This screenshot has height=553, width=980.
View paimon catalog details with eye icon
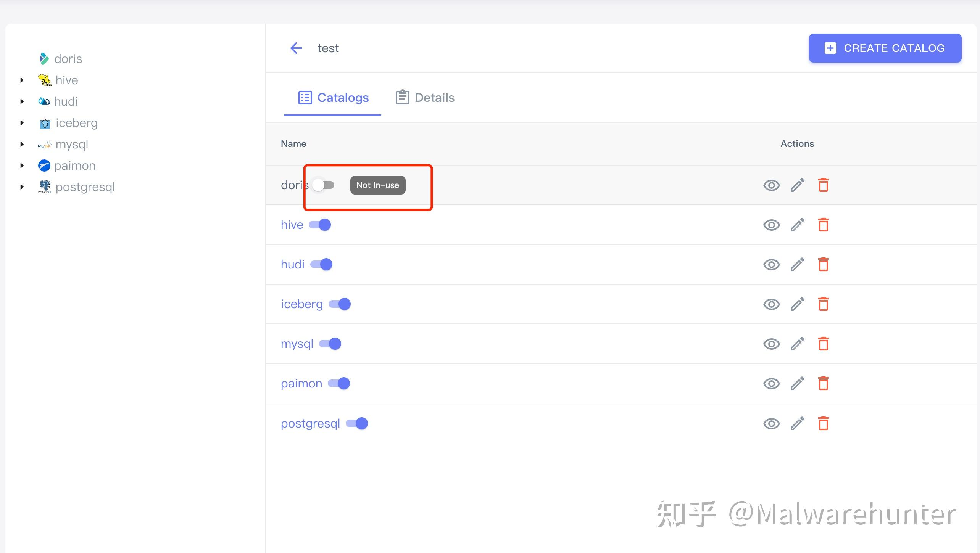[771, 384]
